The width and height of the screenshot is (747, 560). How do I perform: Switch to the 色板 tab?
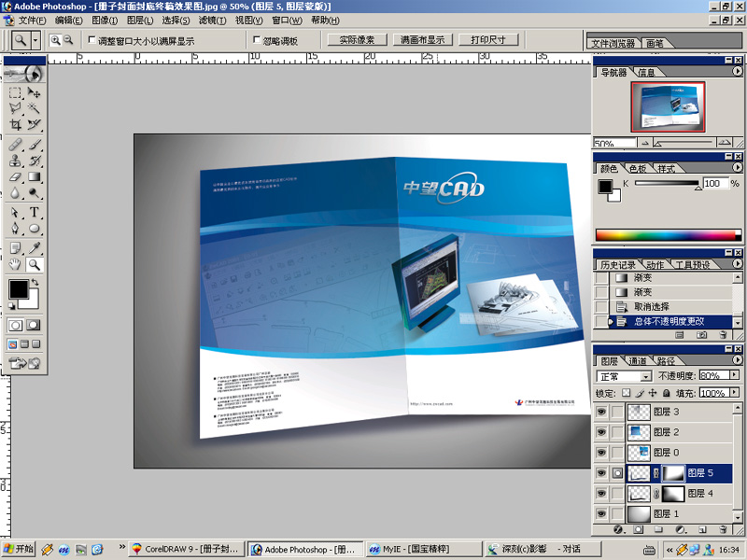638,169
